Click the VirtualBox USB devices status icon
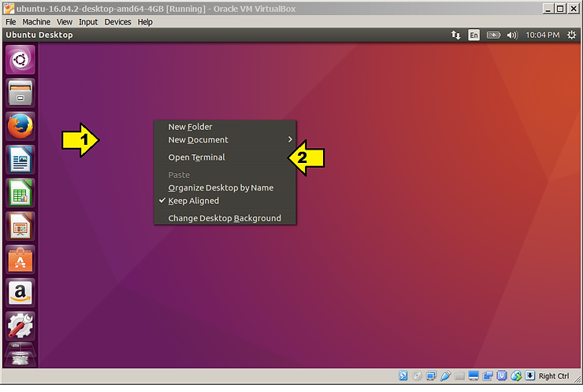Screen dimensions: 583x392 tap(445, 375)
